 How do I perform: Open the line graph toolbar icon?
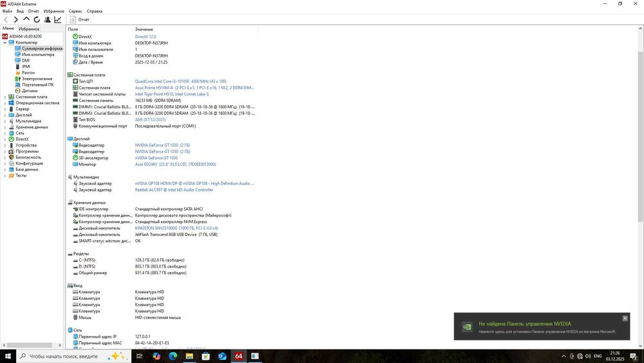pyautogui.click(x=58, y=19)
